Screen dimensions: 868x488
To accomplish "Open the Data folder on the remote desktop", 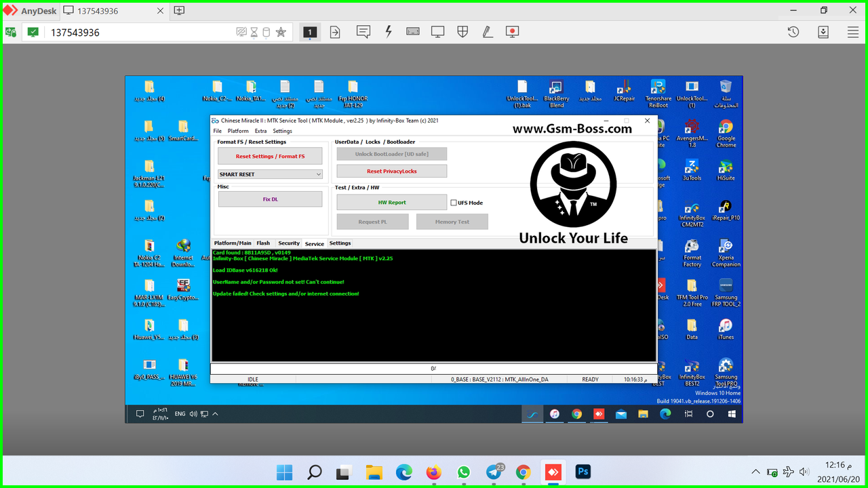I will pyautogui.click(x=692, y=329).
